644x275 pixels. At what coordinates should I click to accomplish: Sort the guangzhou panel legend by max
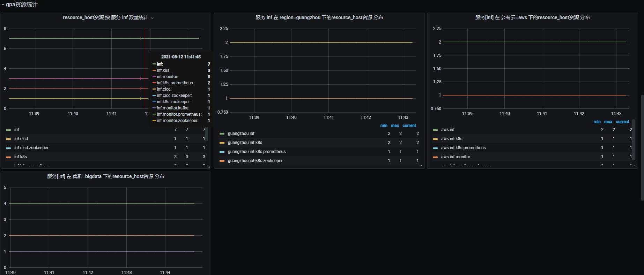(395, 125)
